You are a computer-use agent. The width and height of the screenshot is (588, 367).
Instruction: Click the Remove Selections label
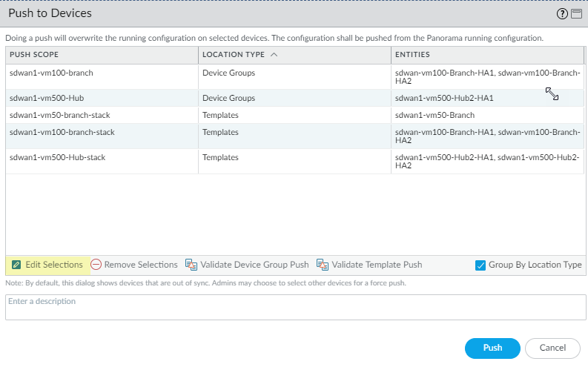(x=141, y=265)
